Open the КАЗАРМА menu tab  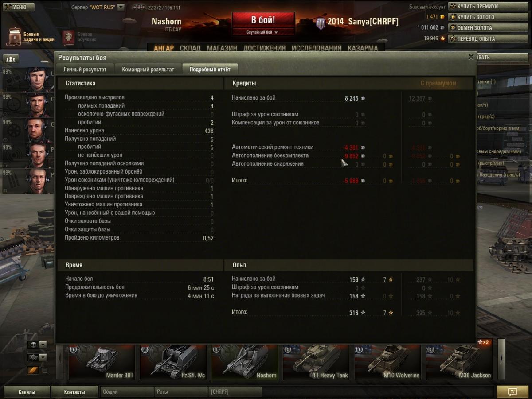(x=363, y=48)
